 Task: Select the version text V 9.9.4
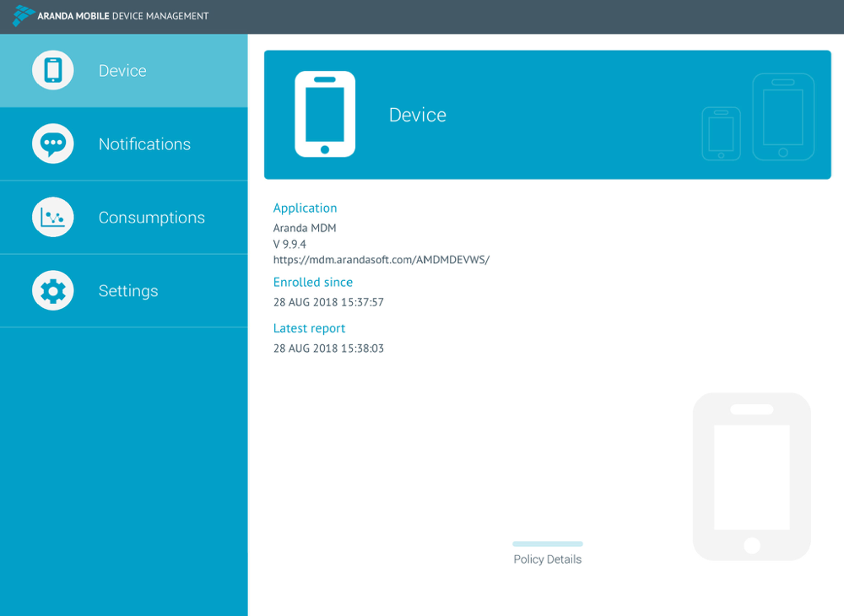(x=289, y=244)
